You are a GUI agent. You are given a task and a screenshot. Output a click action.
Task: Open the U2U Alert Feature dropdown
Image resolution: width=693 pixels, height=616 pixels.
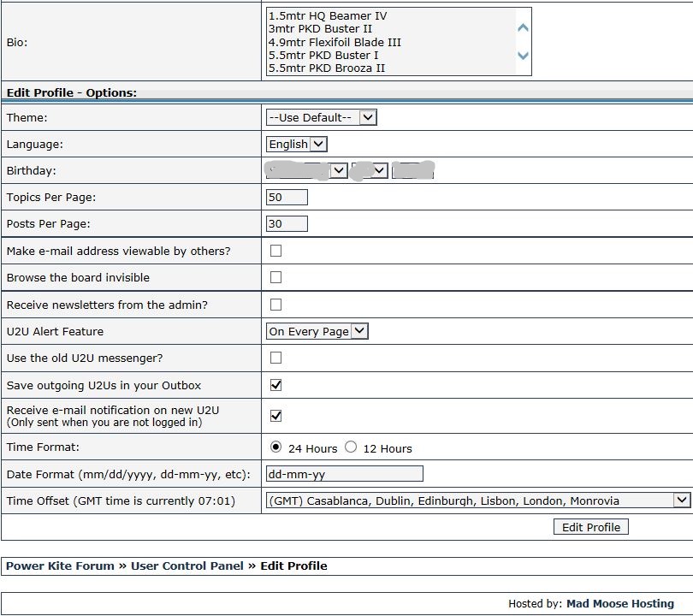pyautogui.click(x=317, y=331)
